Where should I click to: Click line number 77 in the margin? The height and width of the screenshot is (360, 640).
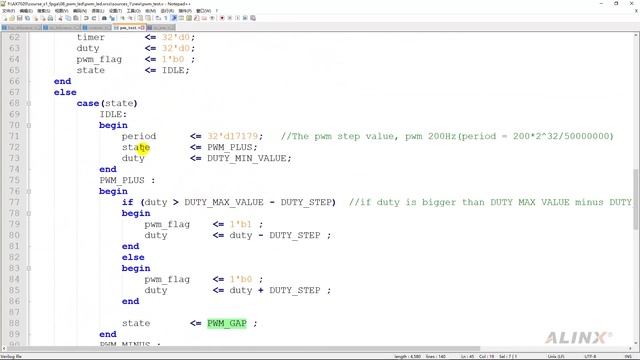pyautogui.click(x=14, y=202)
